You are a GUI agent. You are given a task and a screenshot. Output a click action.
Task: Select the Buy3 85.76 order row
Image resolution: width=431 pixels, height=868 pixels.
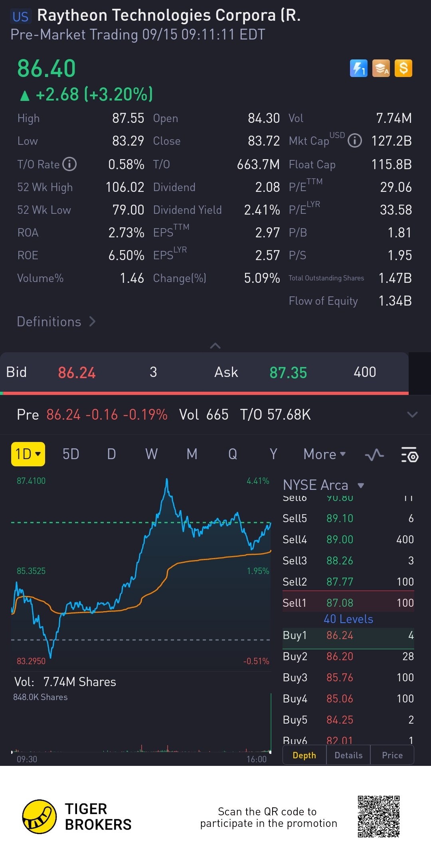click(x=348, y=677)
